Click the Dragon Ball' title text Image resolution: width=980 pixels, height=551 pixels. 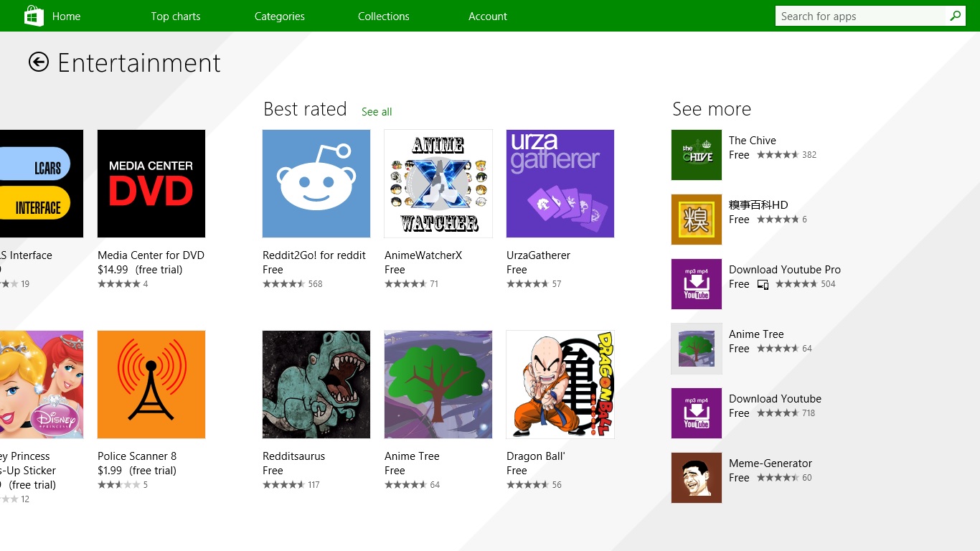[536, 456]
